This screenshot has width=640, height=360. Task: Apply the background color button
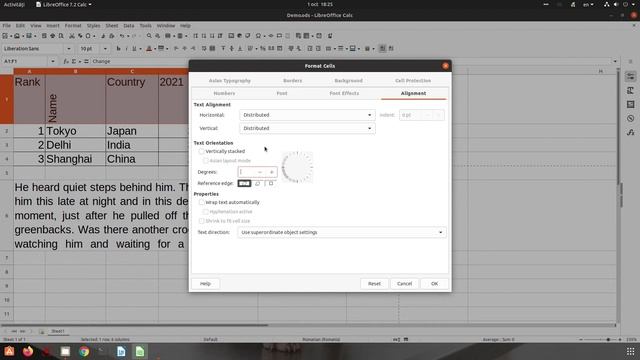coord(161,49)
